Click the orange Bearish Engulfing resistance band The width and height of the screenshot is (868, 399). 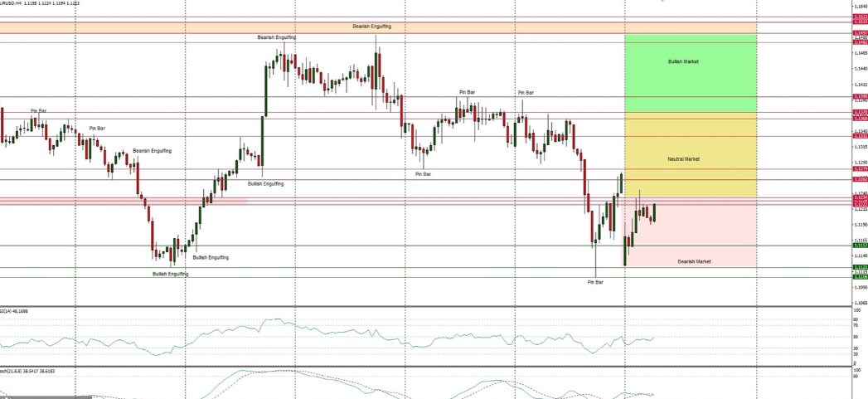tap(372, 27)
